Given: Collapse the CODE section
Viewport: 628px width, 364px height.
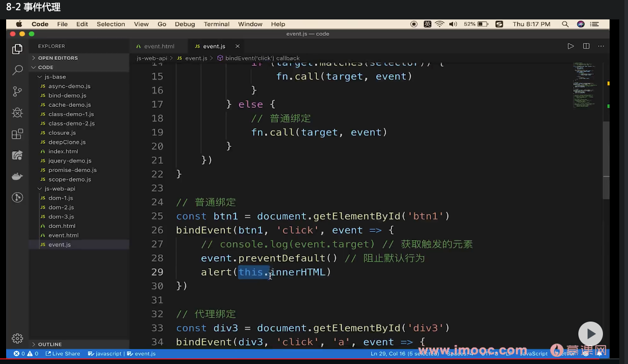Looking at the screenshot, I should 46,67.
